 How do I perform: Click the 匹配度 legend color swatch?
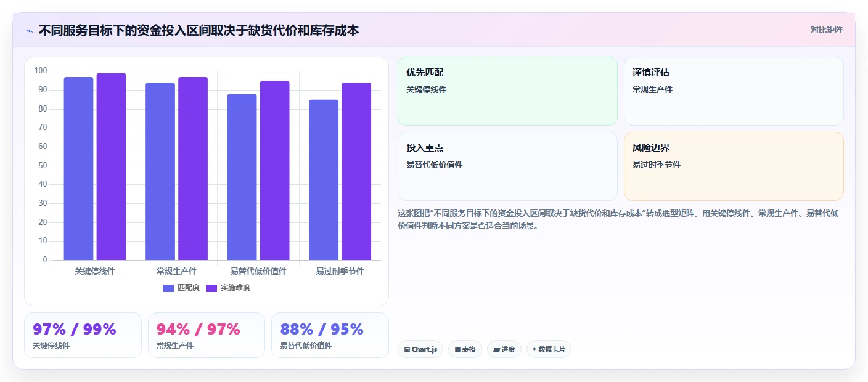[168, 288]
